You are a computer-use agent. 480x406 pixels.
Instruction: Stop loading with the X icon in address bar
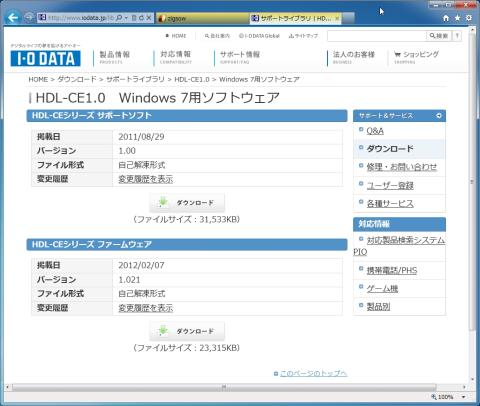(149, 18)
